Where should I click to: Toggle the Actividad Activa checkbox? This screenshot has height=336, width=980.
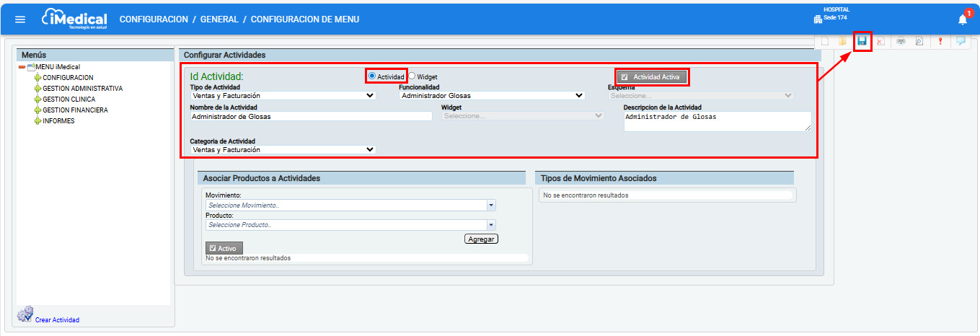624,77
